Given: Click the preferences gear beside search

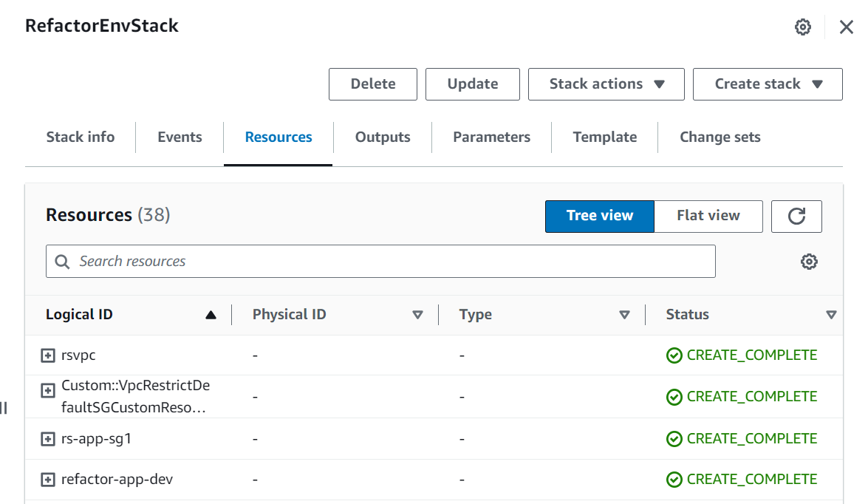Looking at the screenshot, I should 809,261.
